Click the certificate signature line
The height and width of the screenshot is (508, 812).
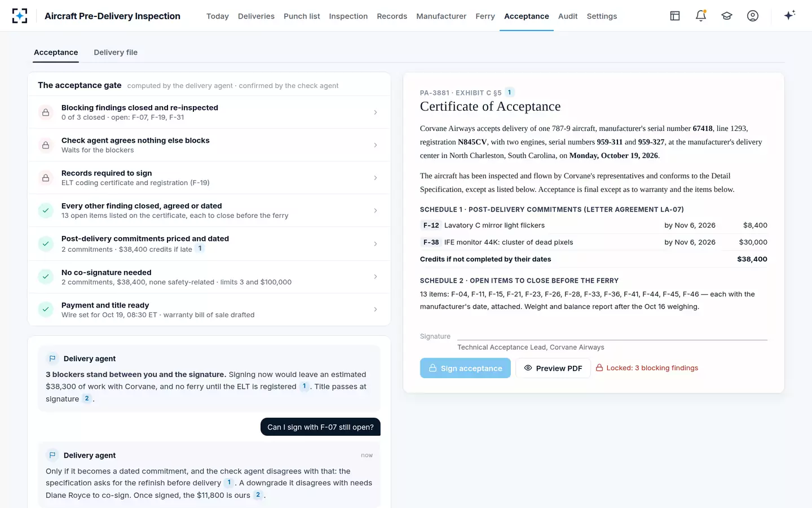point(612,336)
